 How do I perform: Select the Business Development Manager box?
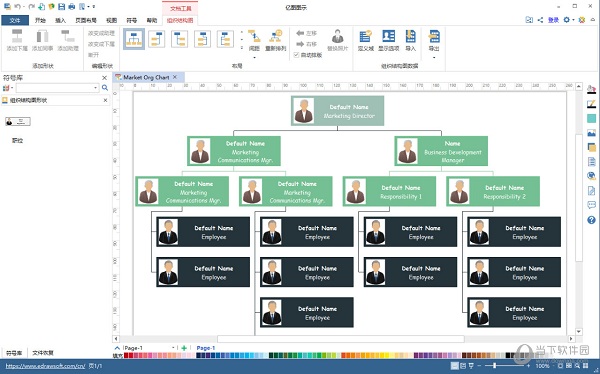(441, 151)
